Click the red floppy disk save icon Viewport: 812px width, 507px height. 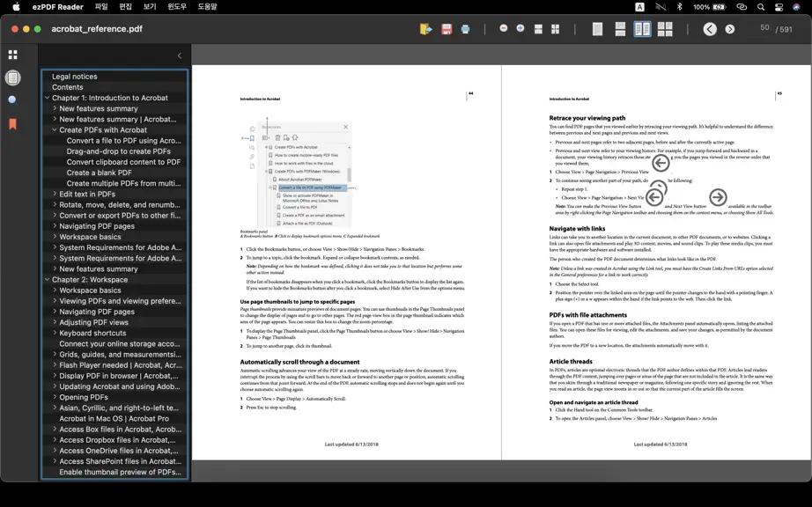click(447, 29)
